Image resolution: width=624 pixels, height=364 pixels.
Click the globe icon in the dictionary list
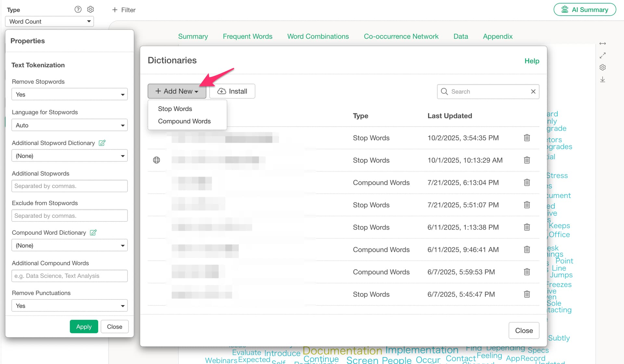point(156,160)
